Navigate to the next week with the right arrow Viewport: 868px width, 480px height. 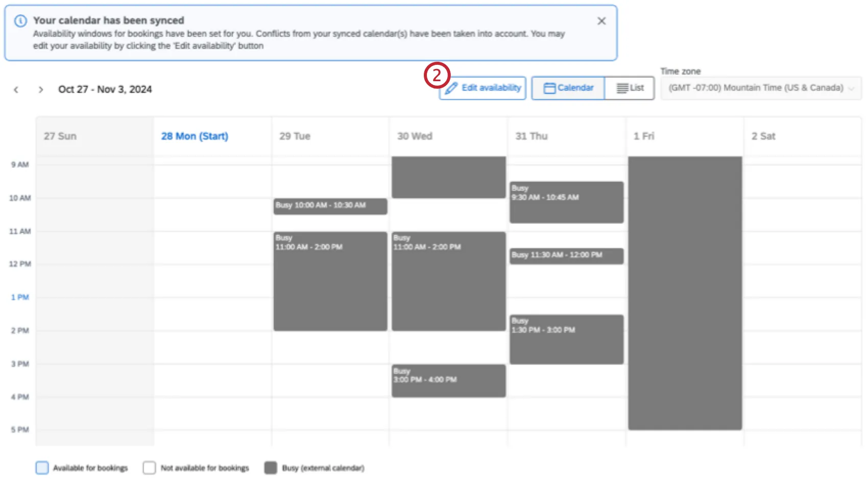pyautogui.click(x=40, y=89)
